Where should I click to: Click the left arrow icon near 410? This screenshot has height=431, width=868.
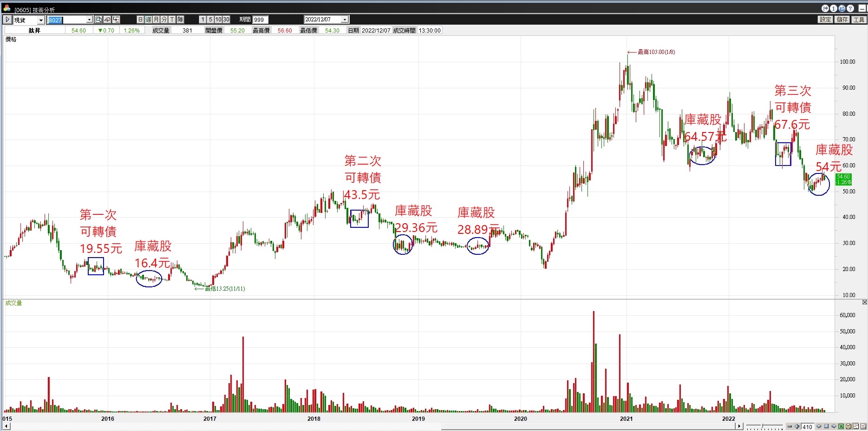point(819,426)
